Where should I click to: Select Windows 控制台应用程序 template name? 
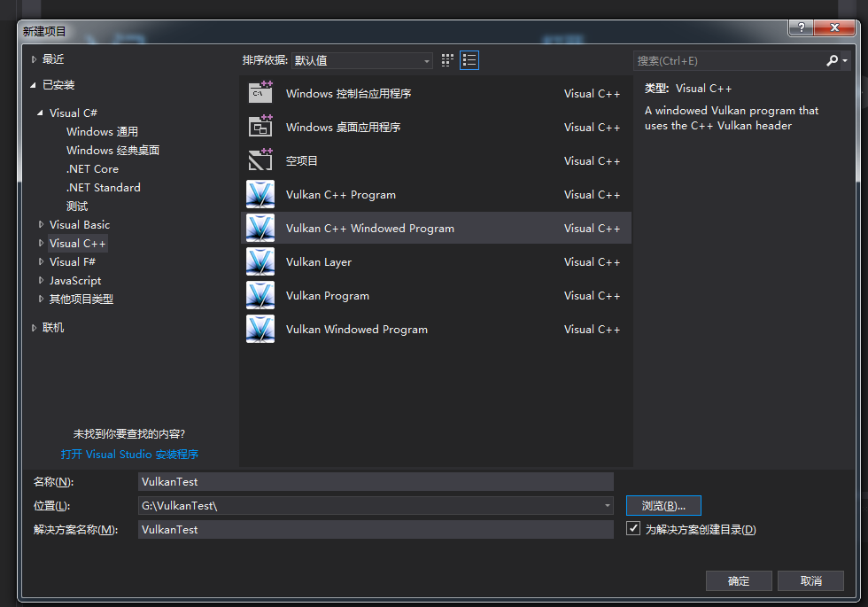pyautogui.click(x=348, y=93)
